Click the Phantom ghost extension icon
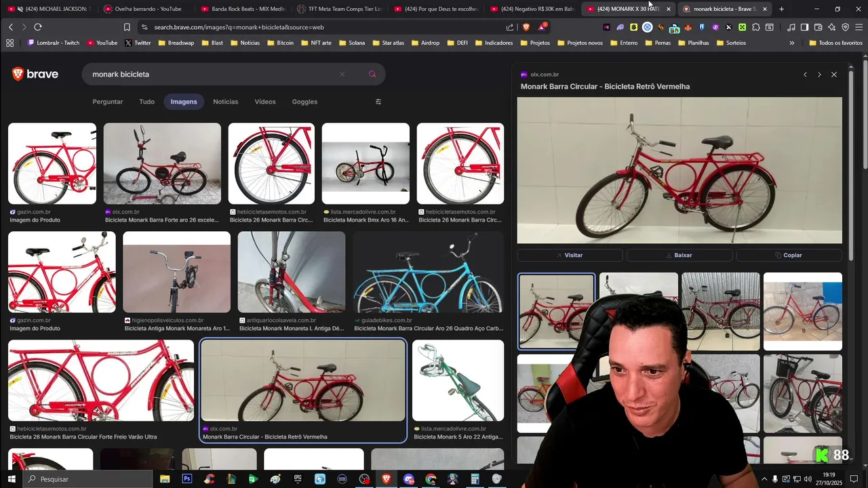The width and height of the screenshot is (868, 488). pyautogui.click(x=620, y=27)
